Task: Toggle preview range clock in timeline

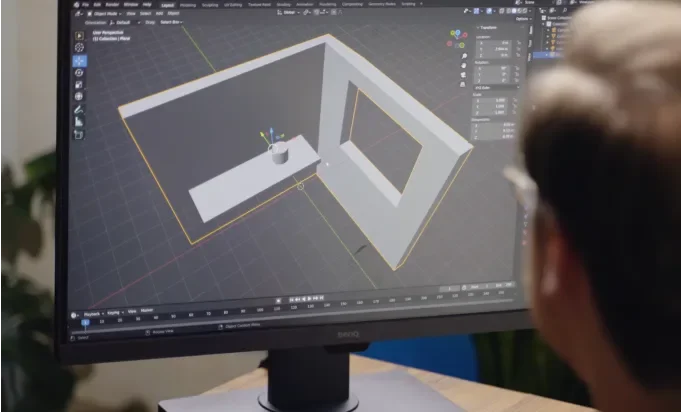Action: [463, 287]
